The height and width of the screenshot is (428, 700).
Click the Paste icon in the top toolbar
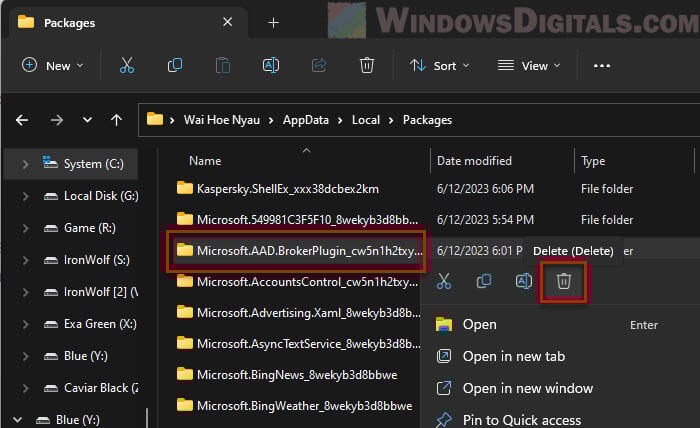[x=223, y=66]
